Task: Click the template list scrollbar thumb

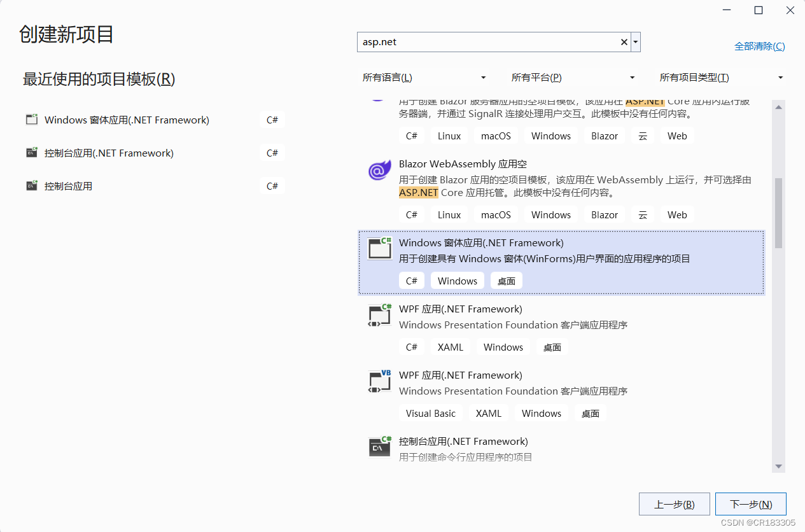Action: pos(778,213)
